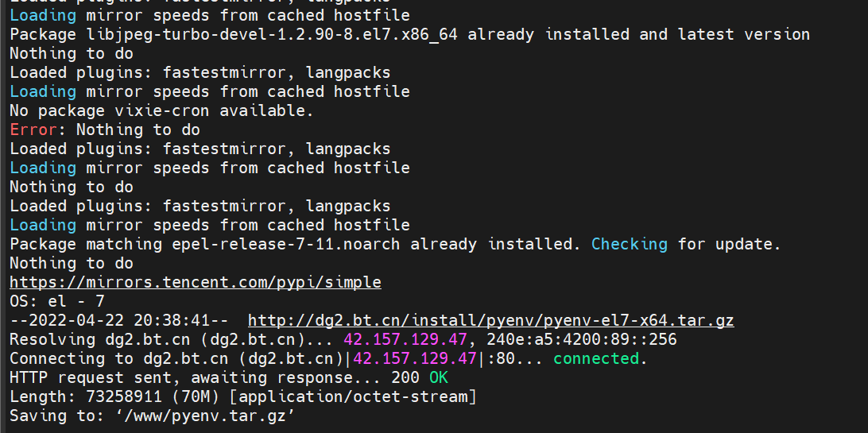868x433 pixels.
Task: Click the IPv6 address 240e:a5:4200:89::256
Action: pos(582,339)
